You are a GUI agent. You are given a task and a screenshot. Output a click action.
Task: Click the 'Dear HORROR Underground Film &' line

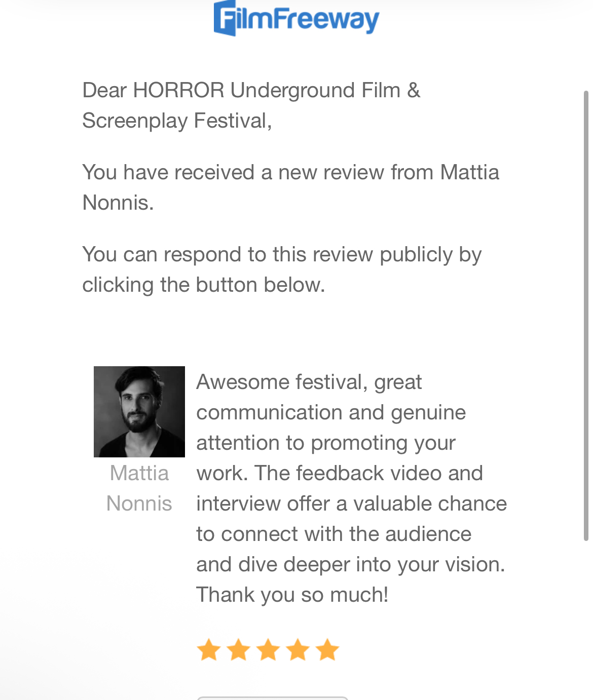click(x=251, y=90)
